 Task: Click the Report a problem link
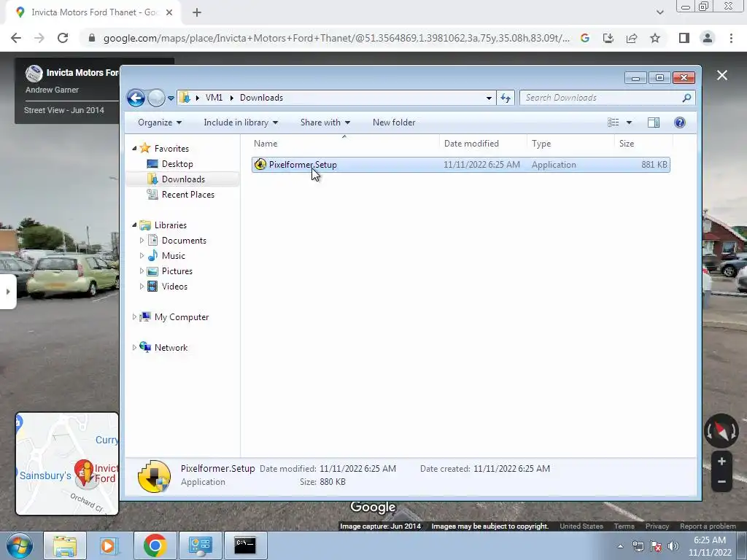(708, 526)
